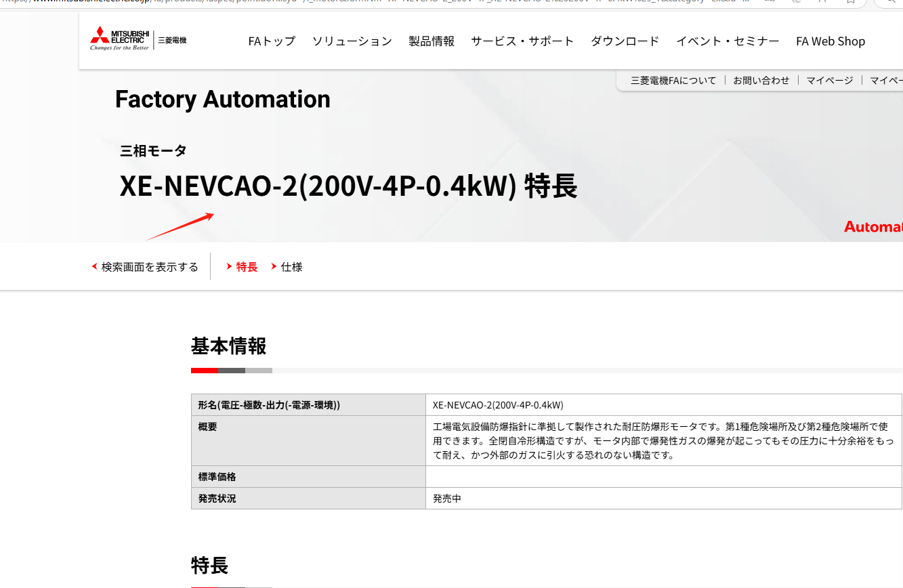Click the red Automation logo on the banner
Screen dimensions: 903x588
874,226
